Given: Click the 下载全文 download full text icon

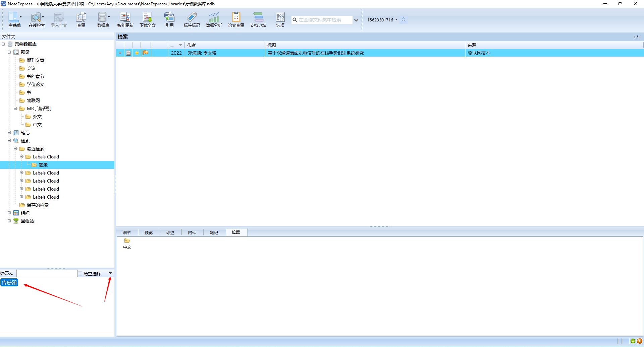Looking at the screenshot, I should point(148,20).
